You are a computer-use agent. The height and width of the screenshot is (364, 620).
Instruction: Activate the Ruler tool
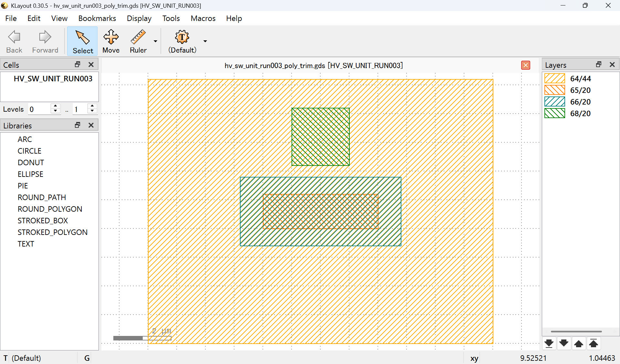138,41
